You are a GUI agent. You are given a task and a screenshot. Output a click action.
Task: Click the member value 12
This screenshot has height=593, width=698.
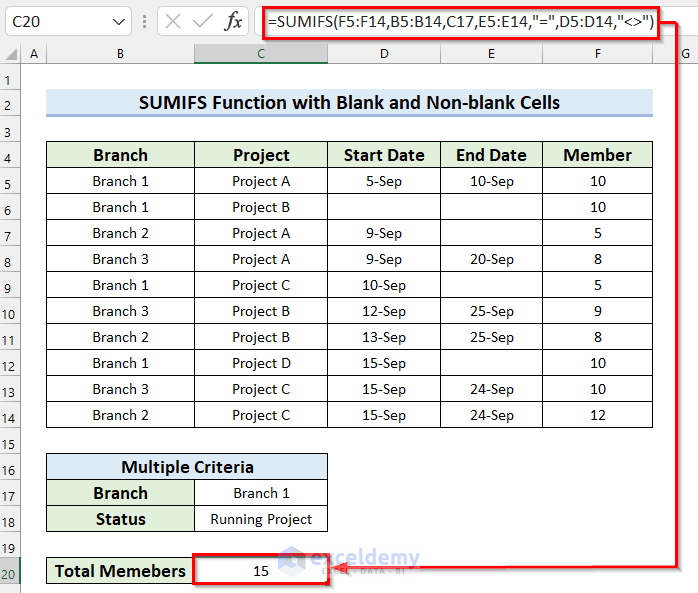(597, 415)
